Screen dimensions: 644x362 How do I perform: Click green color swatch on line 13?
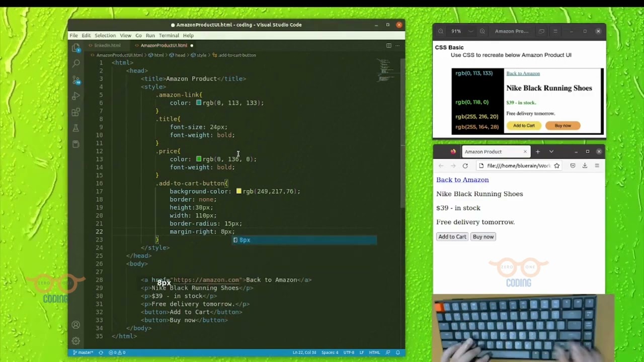point(199,159)
